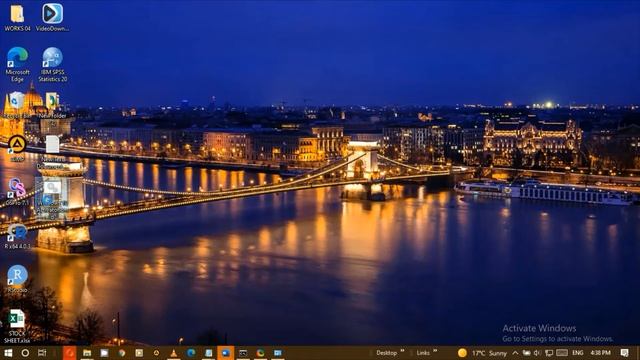Open VLC media player from taskbar

[173, 353]
